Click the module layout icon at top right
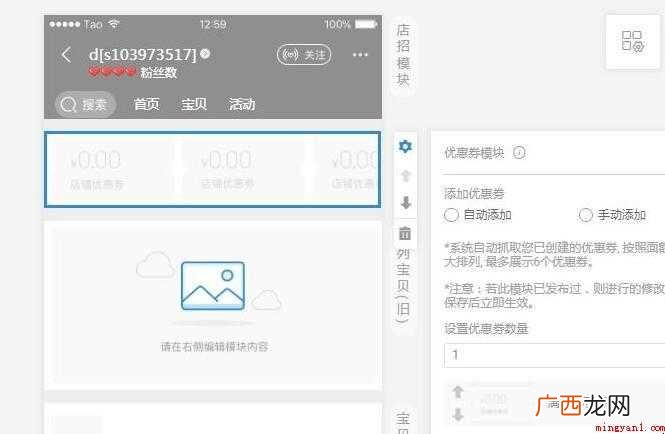 tap(633, 42)
